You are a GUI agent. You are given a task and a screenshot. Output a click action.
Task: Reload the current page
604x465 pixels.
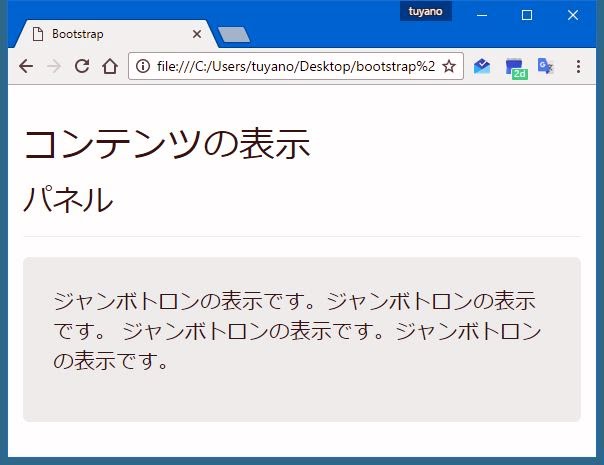pyautogui.click(x=82, y=66)
